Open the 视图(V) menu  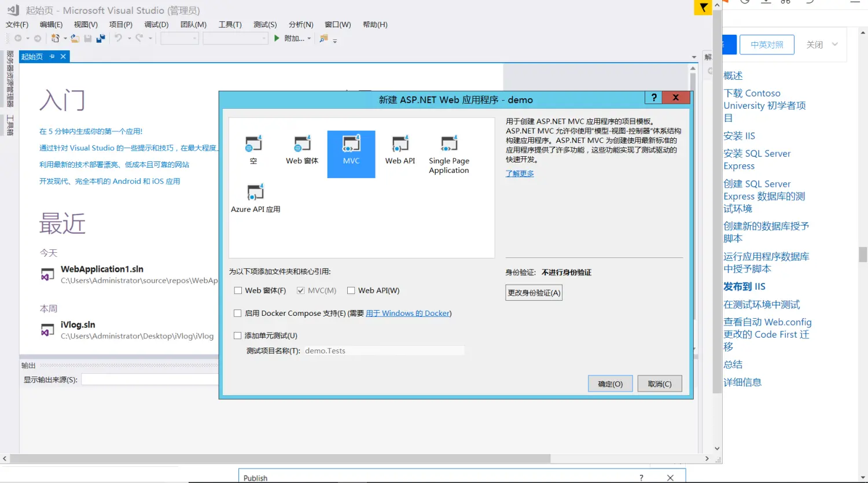86,24
